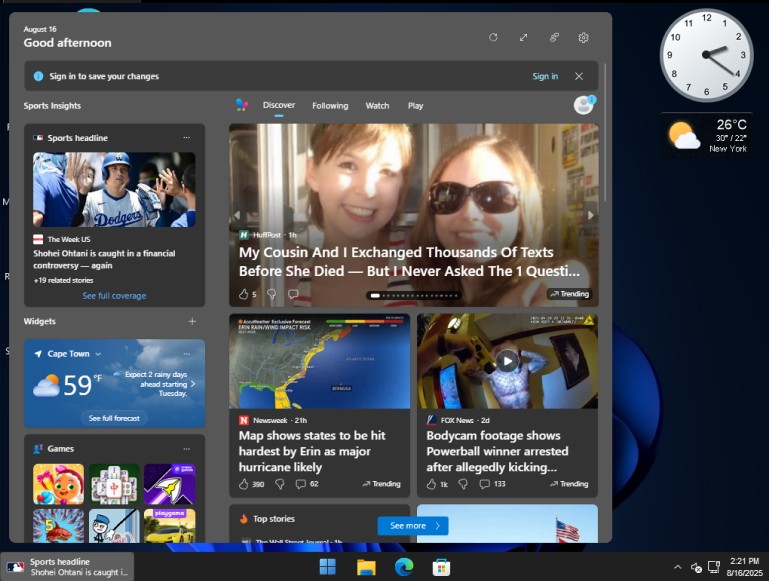This screenshot has height=581, width=769.
Task: Launch the stickman thief game
Action: coord(114,526)
